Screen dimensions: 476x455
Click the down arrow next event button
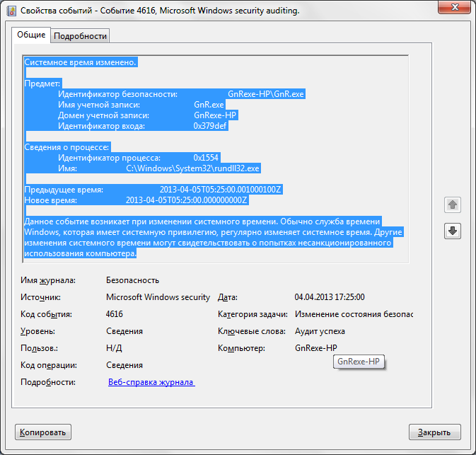pyautogui.click(x=453, y=231)
